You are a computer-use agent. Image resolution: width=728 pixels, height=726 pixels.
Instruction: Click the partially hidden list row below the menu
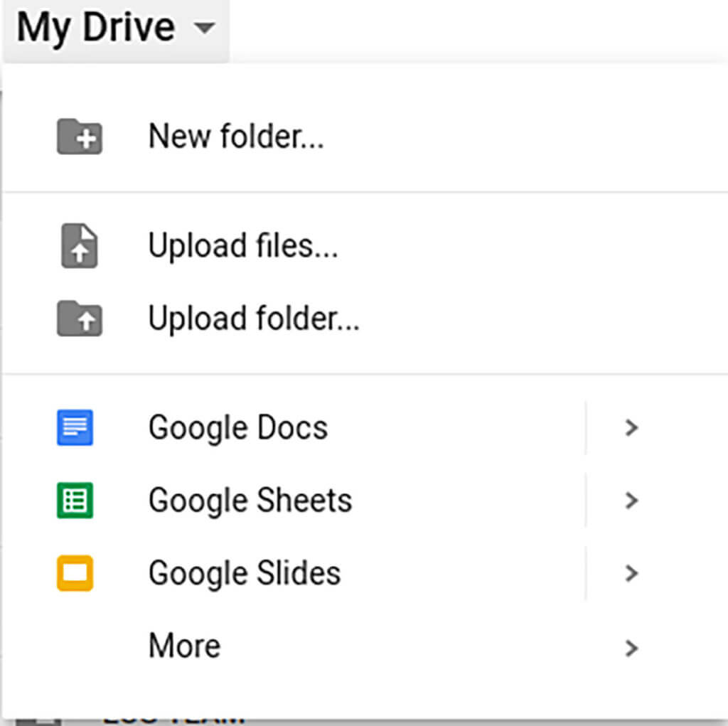click(x=174, y=721)
